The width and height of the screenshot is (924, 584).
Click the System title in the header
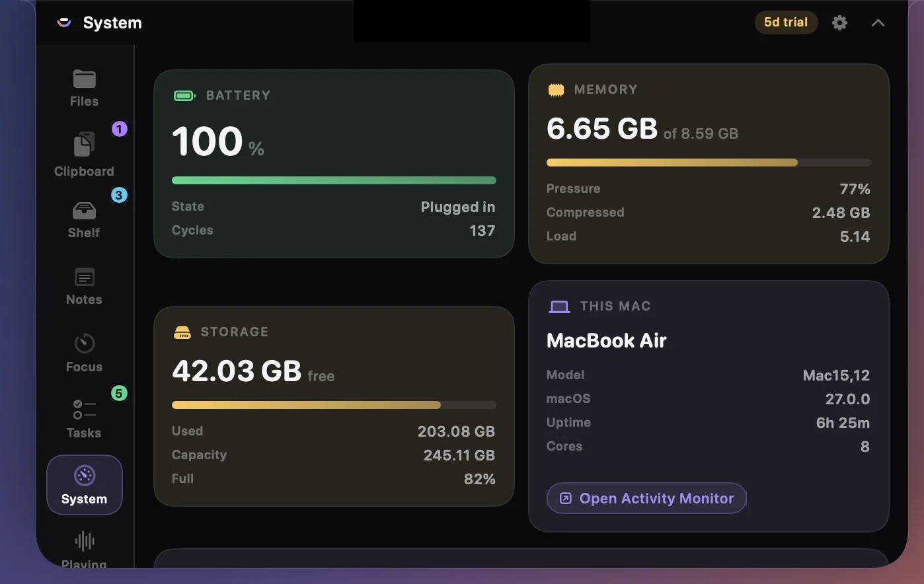coord(112,23)
